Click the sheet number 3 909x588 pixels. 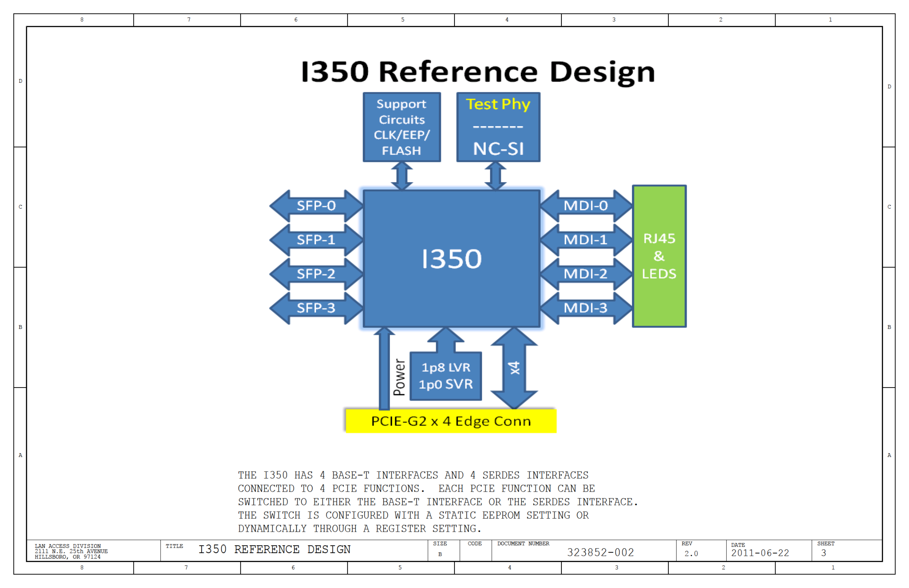pyautogui.click(x=824, y=553)
